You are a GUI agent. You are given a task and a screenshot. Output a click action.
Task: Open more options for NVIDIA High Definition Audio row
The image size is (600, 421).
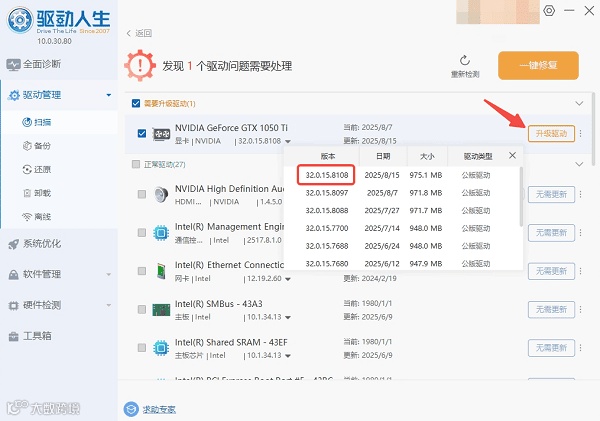[580, 194]
